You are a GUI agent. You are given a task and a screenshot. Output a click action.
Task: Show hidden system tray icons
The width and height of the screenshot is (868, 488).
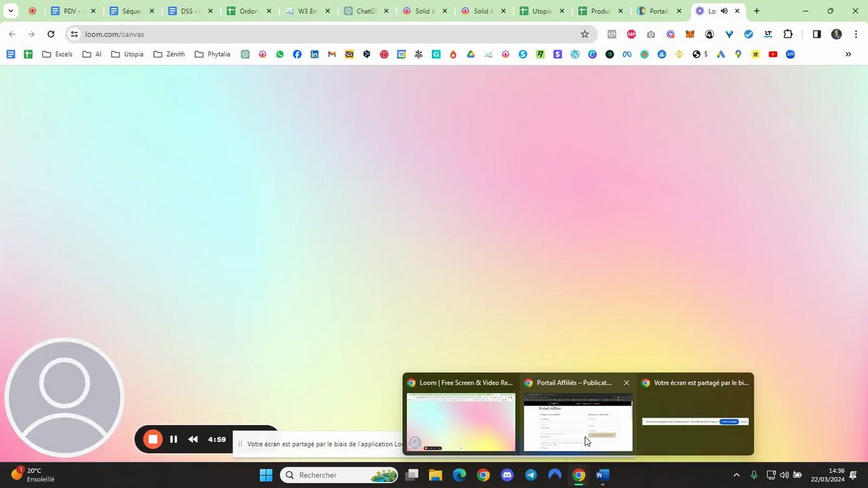pos(736,475)
